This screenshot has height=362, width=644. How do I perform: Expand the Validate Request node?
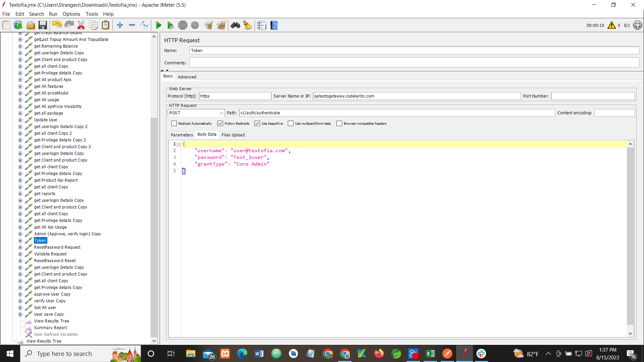(20, 254)
